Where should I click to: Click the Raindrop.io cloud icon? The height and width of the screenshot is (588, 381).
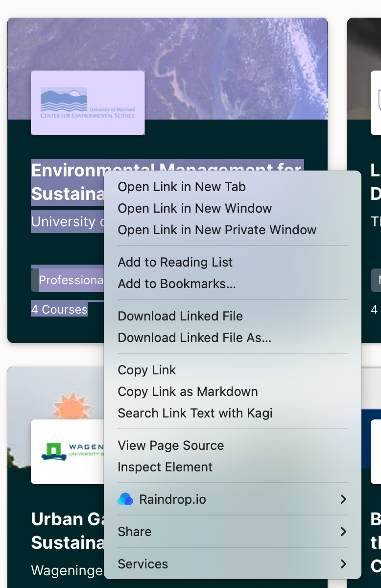[x=125, y=499]
